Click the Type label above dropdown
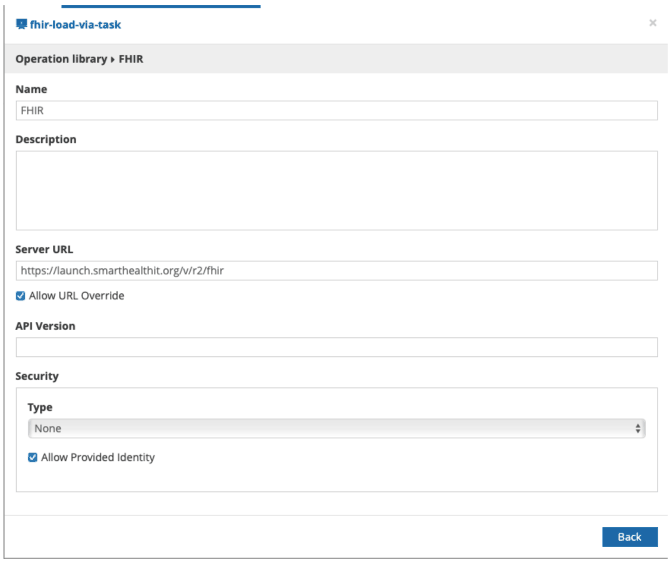The image size is (672, 562). [40, 408]
